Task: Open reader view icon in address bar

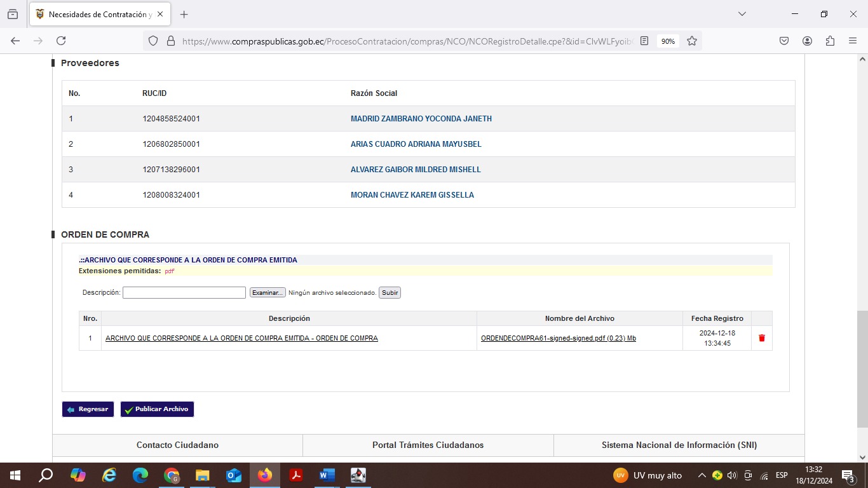Action: click(644, 41)
